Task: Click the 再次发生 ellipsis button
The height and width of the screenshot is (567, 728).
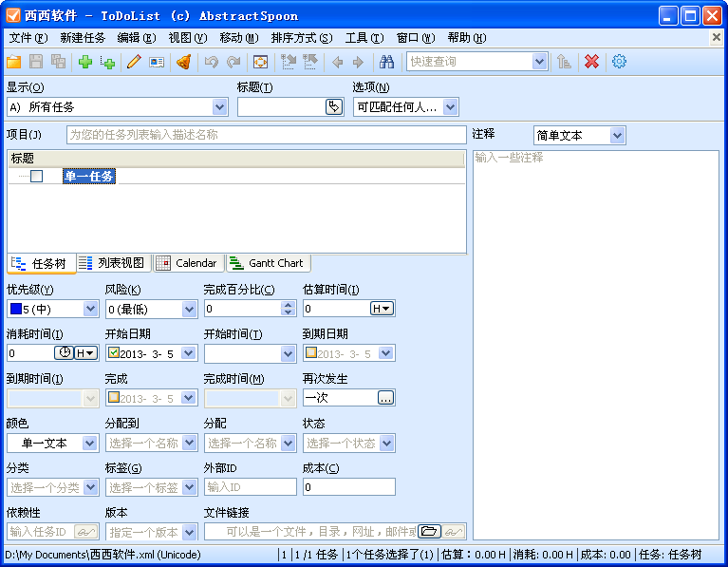Action: click(385, 398)
